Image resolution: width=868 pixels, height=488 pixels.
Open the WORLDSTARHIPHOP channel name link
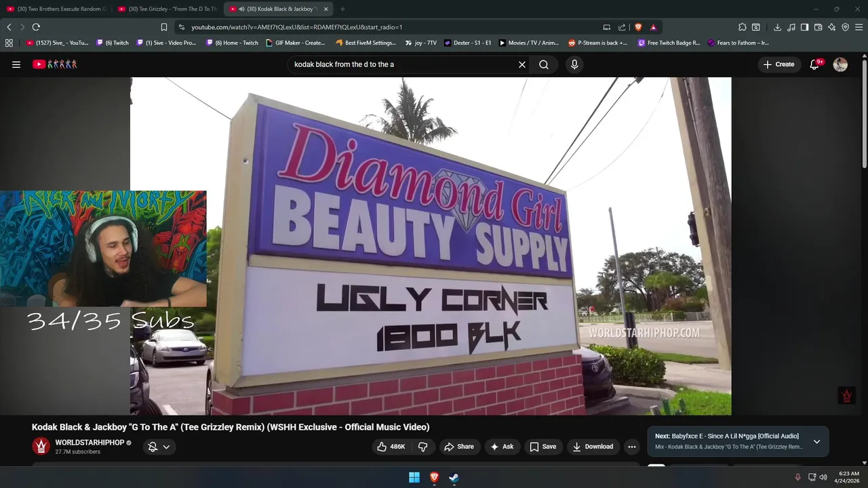coord(90,443)
